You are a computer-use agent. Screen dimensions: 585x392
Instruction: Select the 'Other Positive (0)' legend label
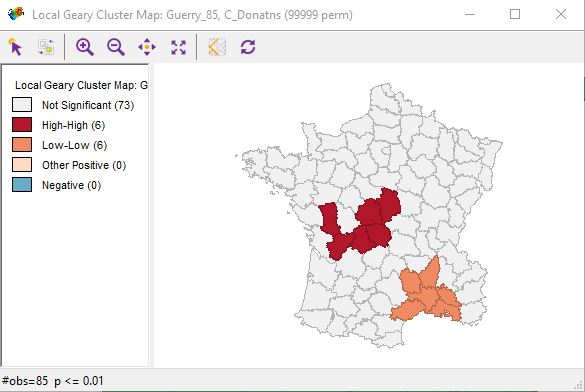click(84, 165)
